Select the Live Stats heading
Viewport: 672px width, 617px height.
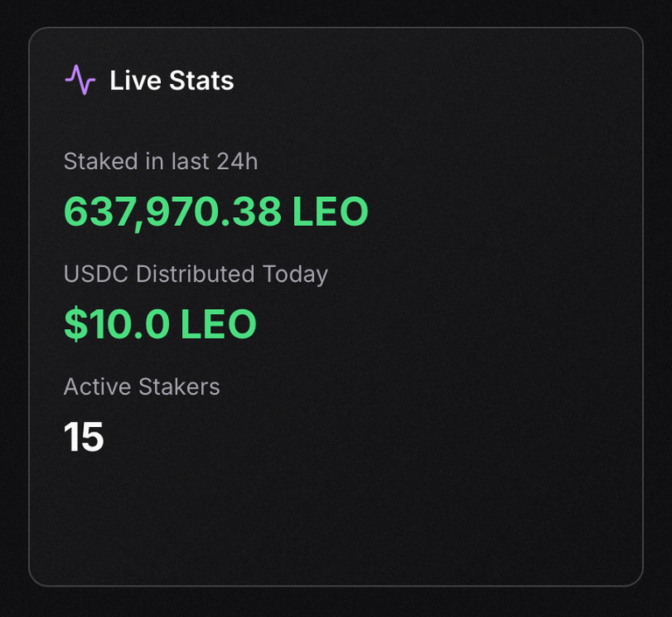coord(171,81)
